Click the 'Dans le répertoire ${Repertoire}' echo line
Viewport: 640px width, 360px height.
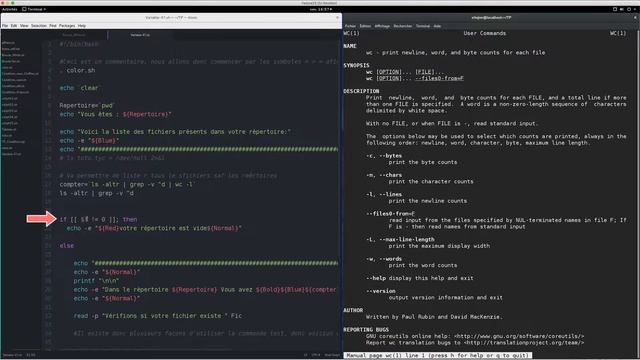(x=205, y=290)
